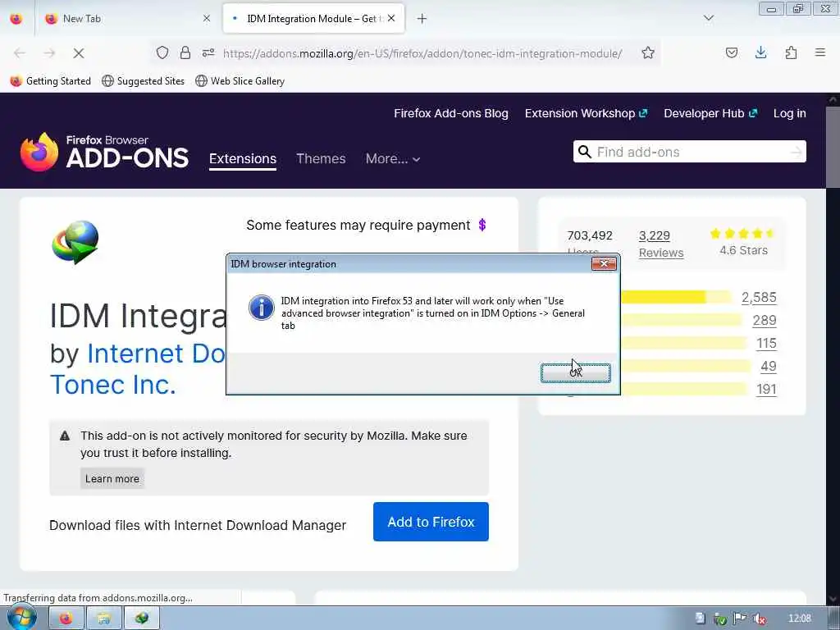840x630 pixels.
Task: Open the Web Slice Gallery bookmark
Action: click(x=240, y=81)
